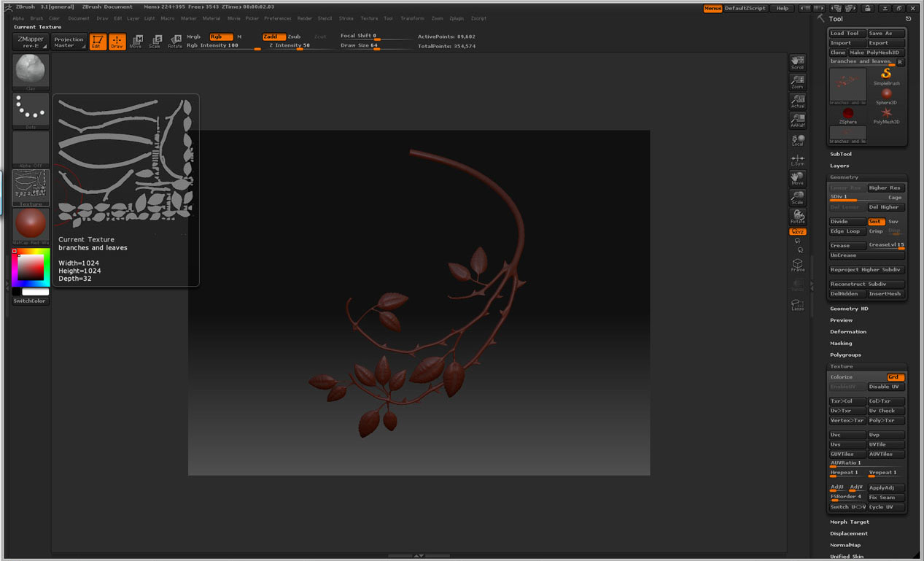Open the Document menu

point(79,18)
